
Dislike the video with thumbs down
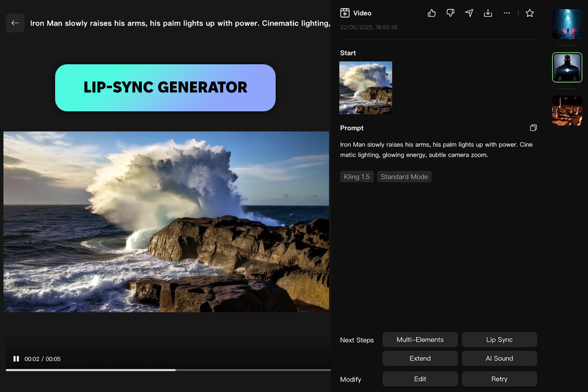pos(450,13)
